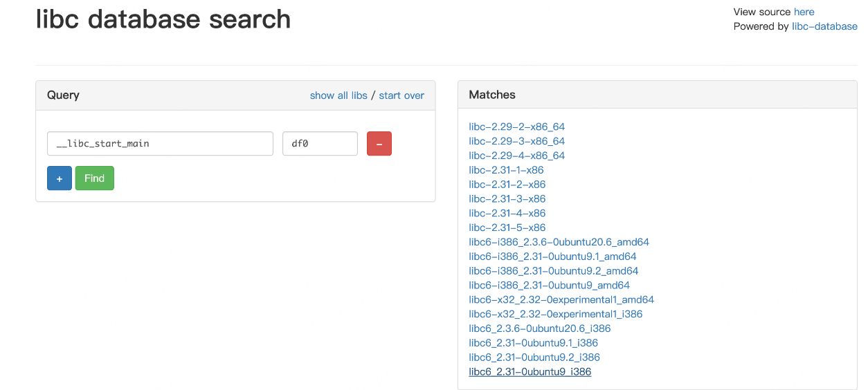Open libc6_2.3.6-0ubuntu20.6_i386 match
The height and width of the screenshot is (390, 868).
pyautogui.click(x=539, y=328)
